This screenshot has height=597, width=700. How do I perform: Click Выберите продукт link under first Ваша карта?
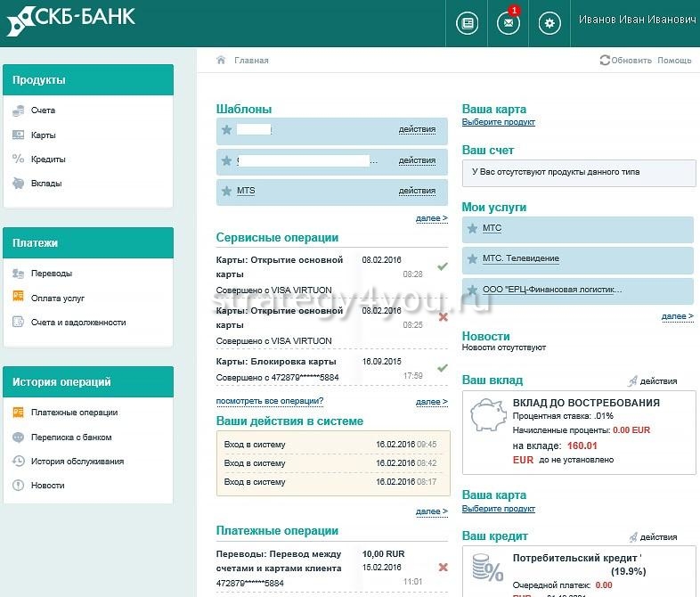499,122
